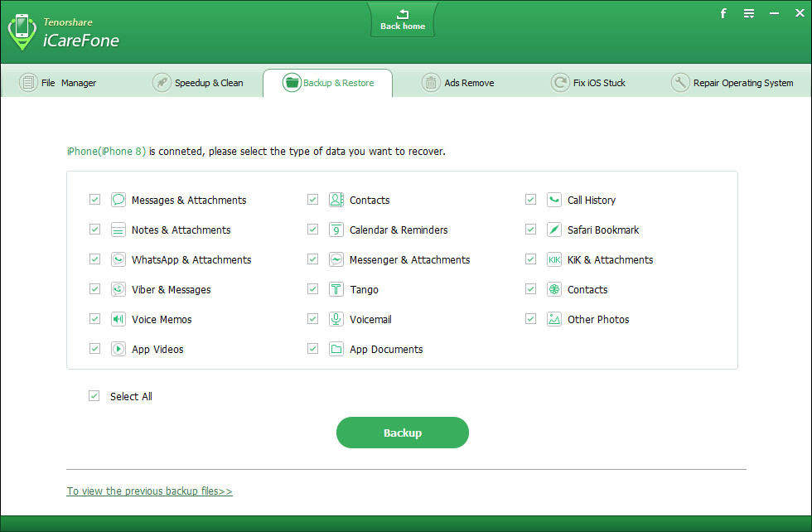The width and height of the screenshot is (812, 532).
Task: Open the Repair Operating System tab
Action: click(x=732, y=83)
